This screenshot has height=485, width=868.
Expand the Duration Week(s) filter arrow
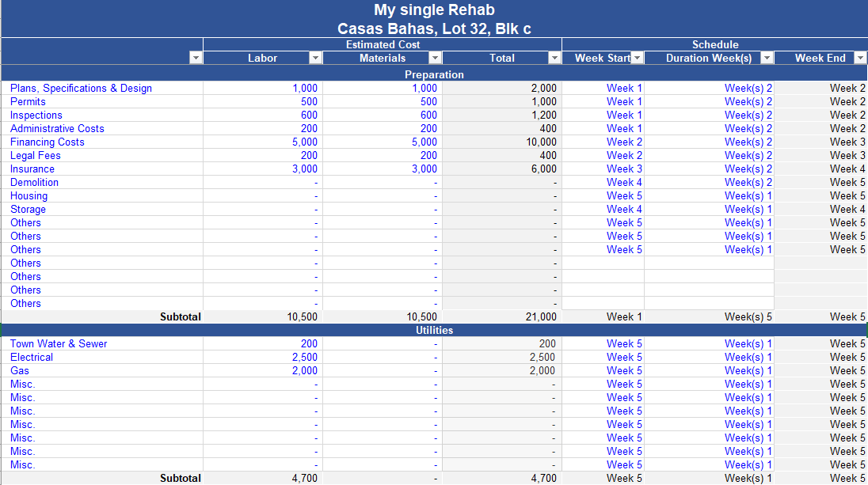766,58
